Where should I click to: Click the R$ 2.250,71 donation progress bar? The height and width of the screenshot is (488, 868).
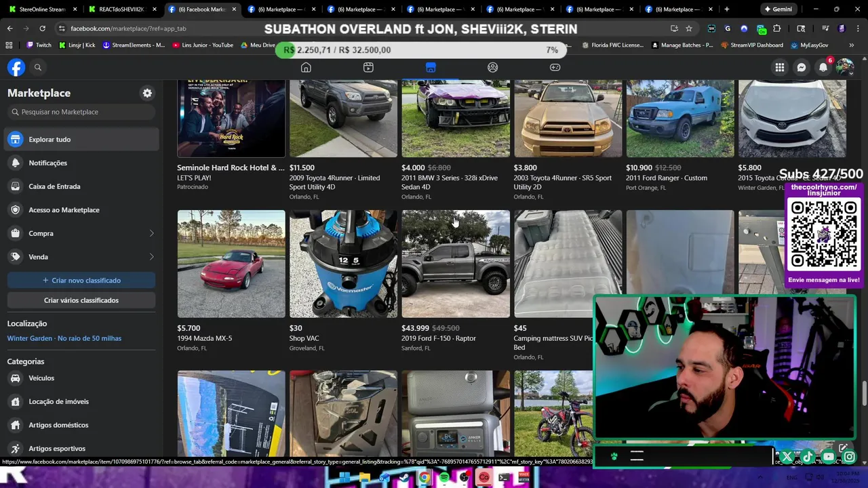420,50
